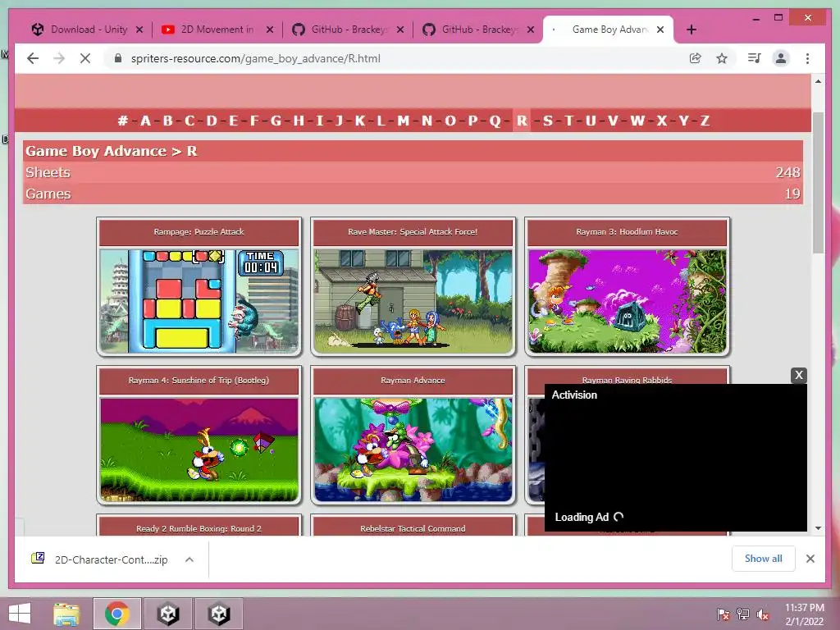Viewport: 840px width, 630px height.
Task: Click Chrome icon in taskbar
Action: point(117,614)
